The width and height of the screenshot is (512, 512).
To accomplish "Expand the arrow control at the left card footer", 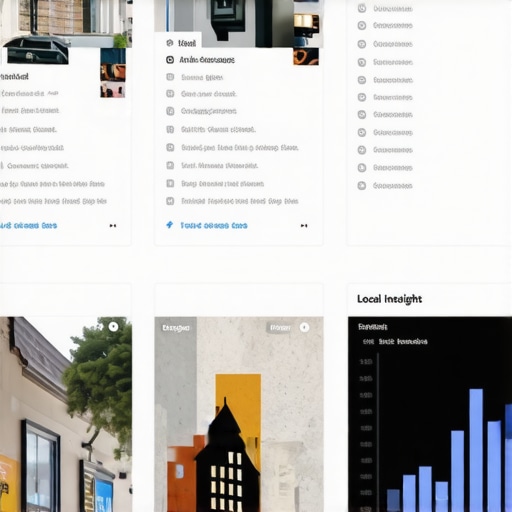I will pyautogui.click(x=113, y=226).
